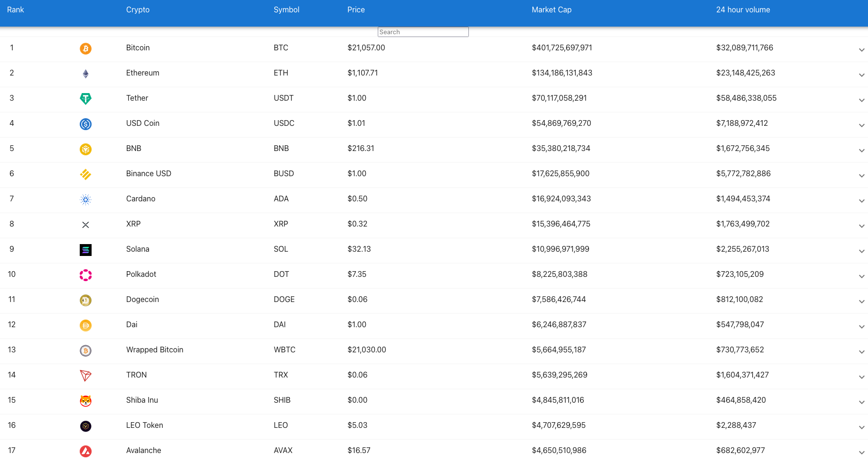Expand the Bitcoin row details
868x463 pixels.
861,50
